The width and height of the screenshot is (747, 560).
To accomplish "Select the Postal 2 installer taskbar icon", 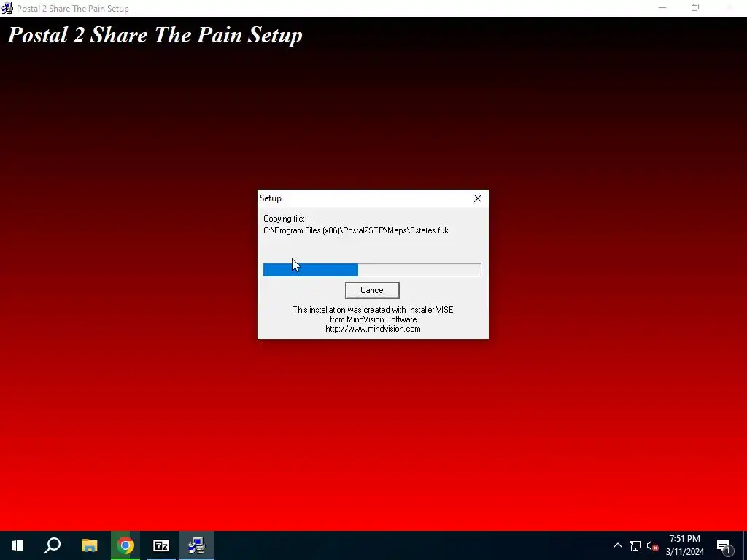I will [x=197, y=545].
